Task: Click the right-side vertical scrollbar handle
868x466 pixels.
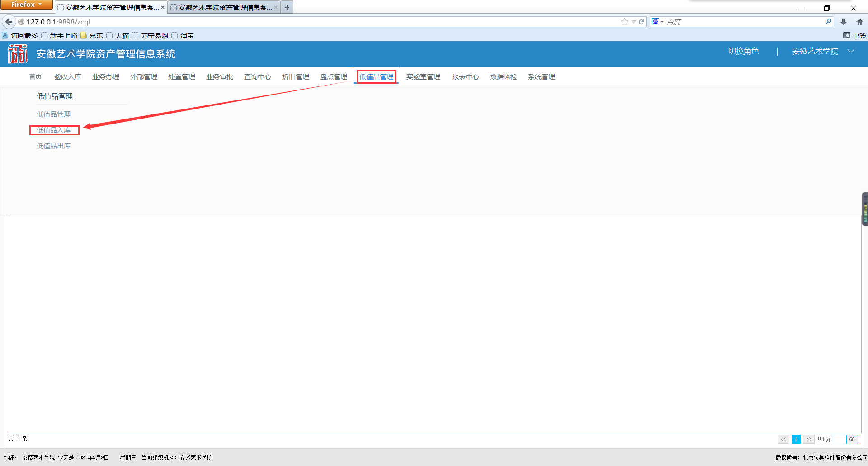Action: click(x=864, y=209)
